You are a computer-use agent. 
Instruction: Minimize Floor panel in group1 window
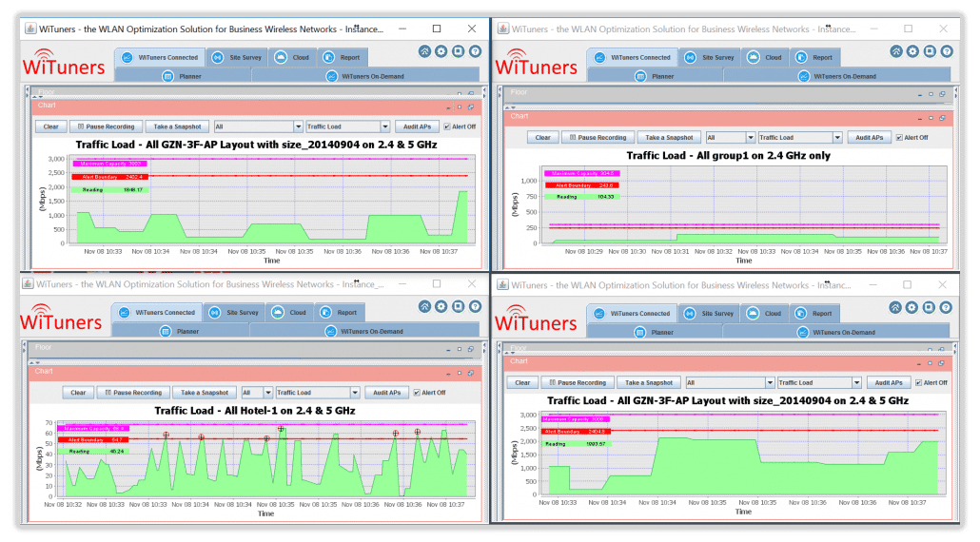pyautogui.click(x=920, y=95)
